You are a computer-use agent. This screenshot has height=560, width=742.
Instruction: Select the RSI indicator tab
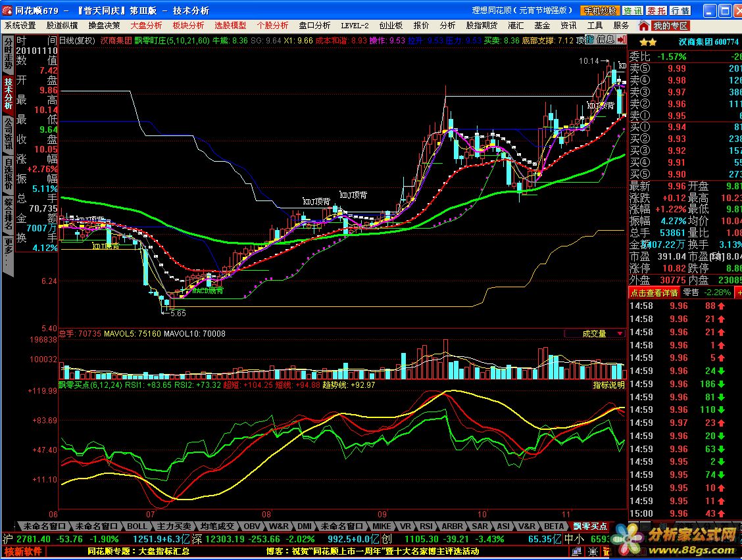click(426, 526)
